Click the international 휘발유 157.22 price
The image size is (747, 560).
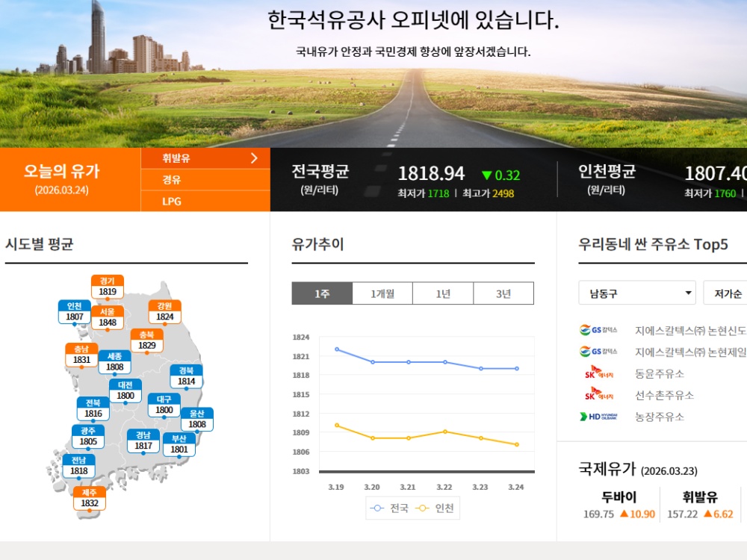coord(682,514)
